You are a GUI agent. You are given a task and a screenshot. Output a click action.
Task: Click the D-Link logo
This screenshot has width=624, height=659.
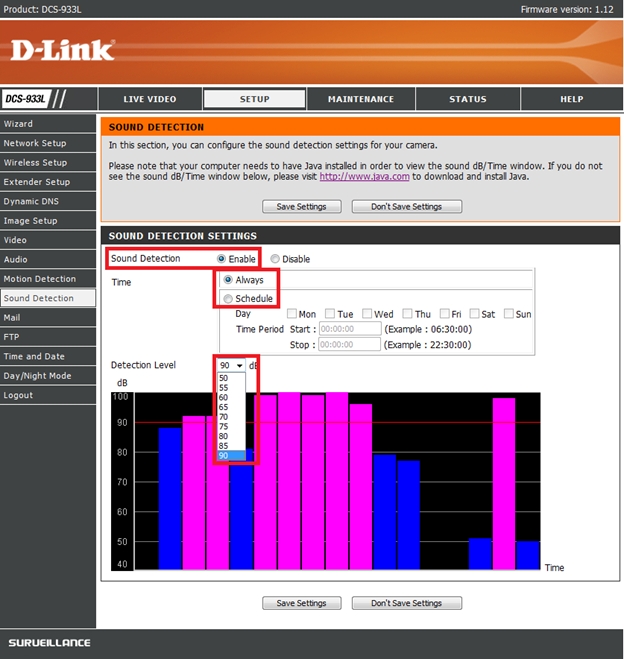click(x=62, y=49)
